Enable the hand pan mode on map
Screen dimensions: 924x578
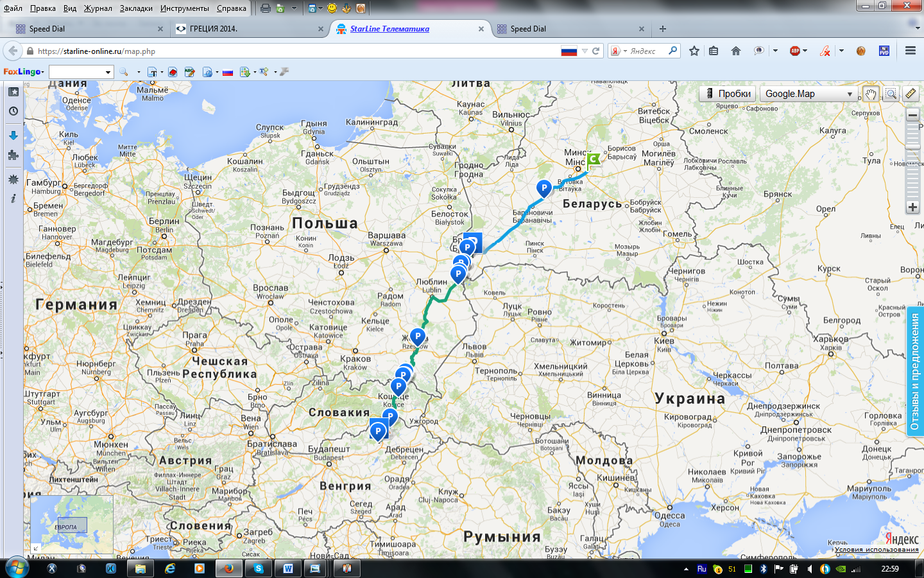(x=870, y=94)
